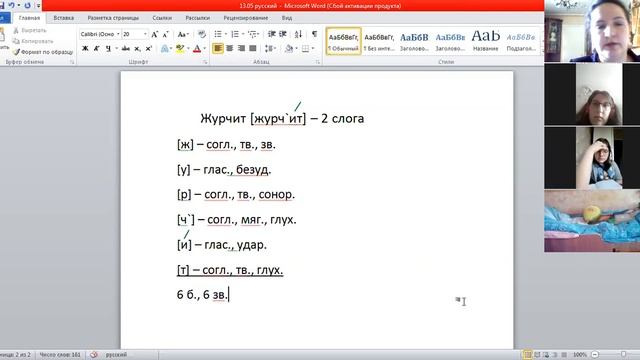Toggle bold (Ж) formatting

[85, 49]
